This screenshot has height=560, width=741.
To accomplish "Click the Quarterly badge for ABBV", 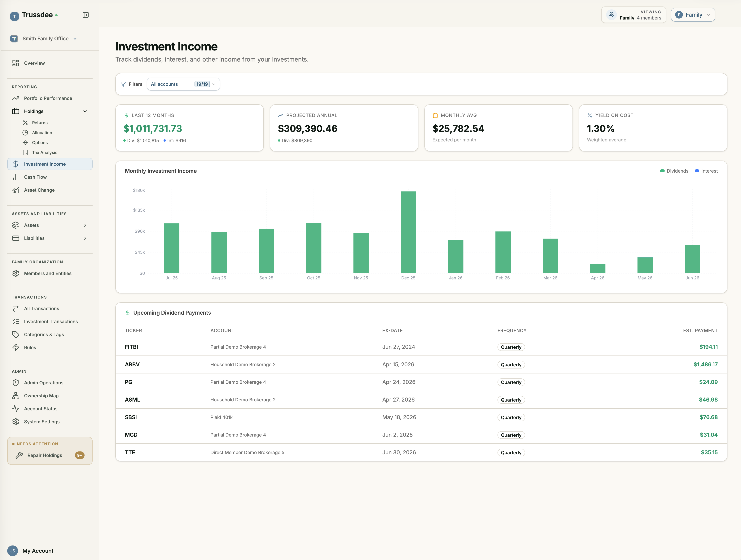I will tap(511, 365).
